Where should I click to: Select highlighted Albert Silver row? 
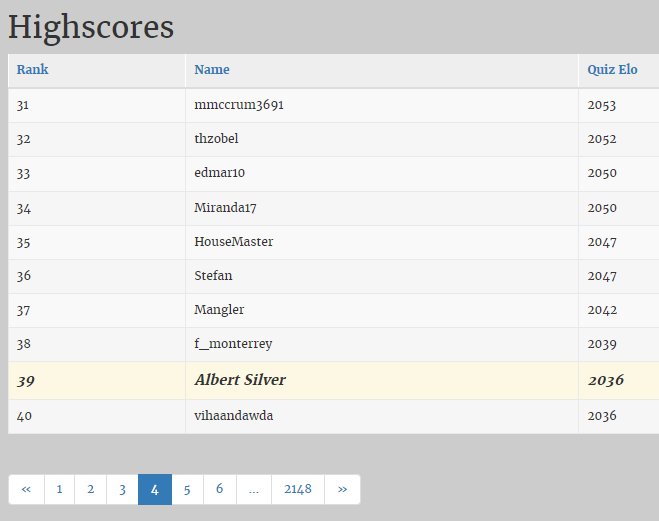pos(334,380)
